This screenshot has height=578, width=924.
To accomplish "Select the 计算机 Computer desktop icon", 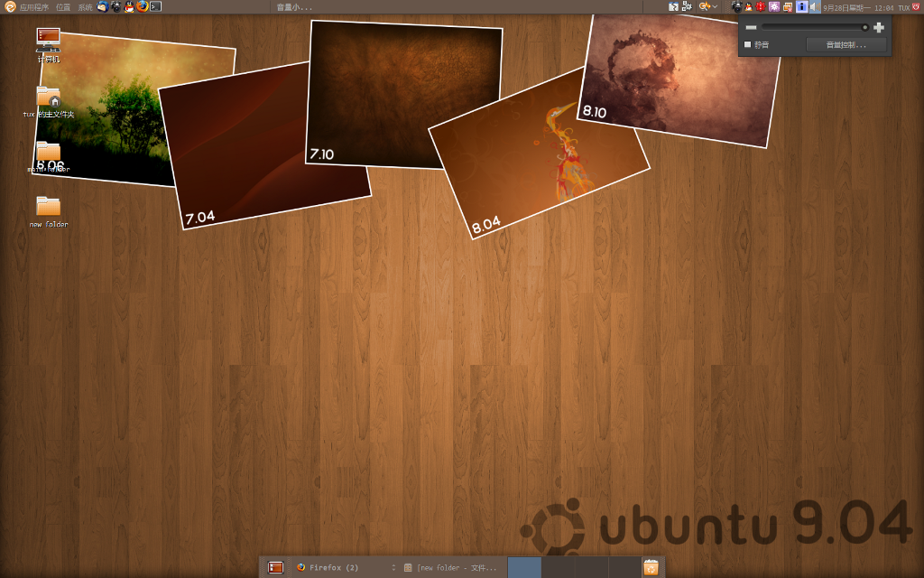I will click(x=49, y=45).
